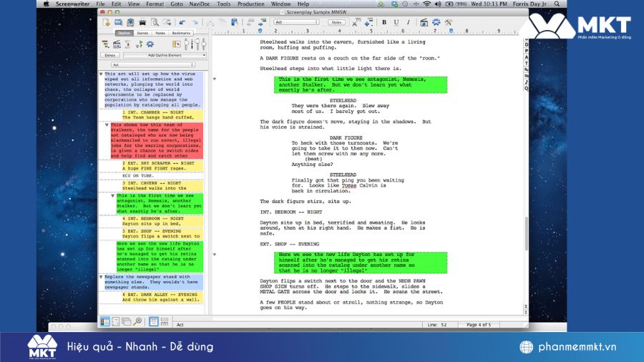Collapse the red 'This shows how this team' item
The width and height of the screenshot is (644, 362).
(107, 124)
